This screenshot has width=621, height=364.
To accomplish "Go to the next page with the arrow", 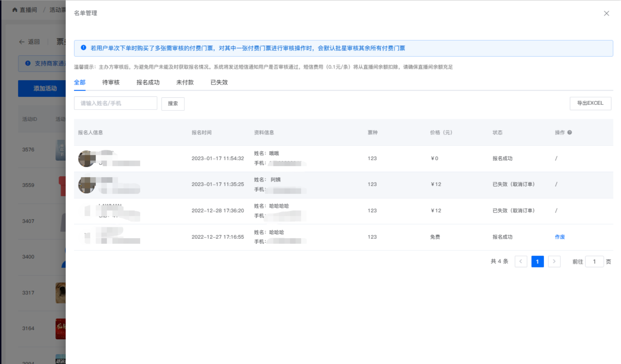I will 554,261.
